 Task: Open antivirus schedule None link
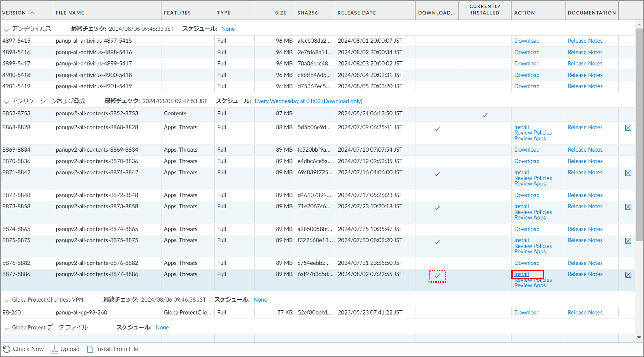pyautogui.click(x=228, y=29)
